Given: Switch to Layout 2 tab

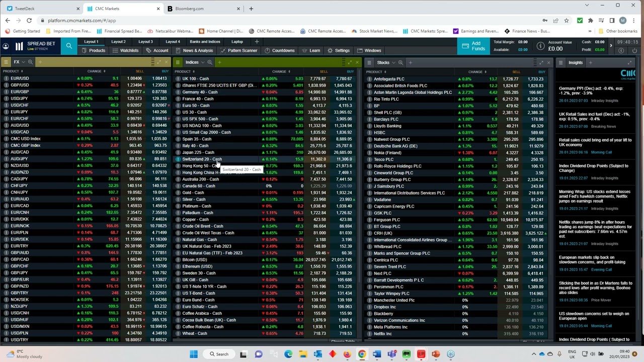Looking at the screenshot, I should click(x=118, y=42).
